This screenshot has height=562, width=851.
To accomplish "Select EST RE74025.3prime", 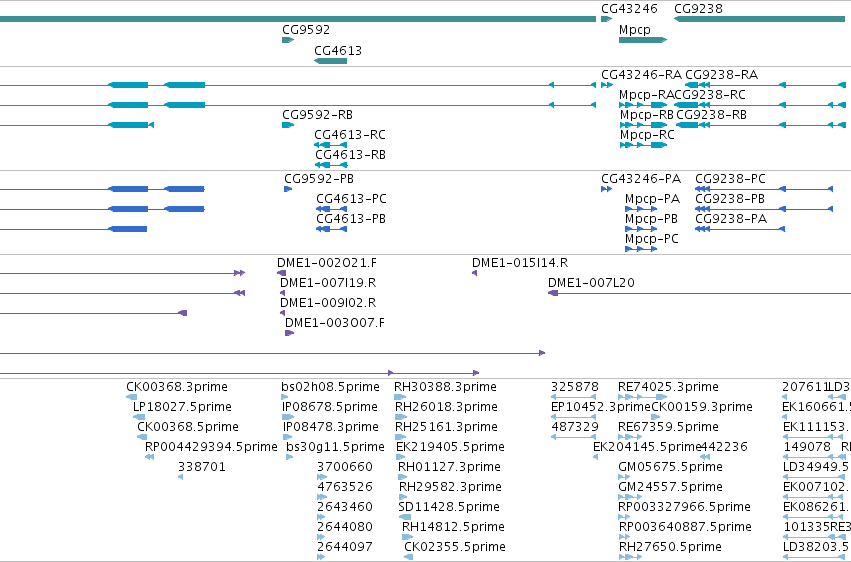I will [668, 387].
